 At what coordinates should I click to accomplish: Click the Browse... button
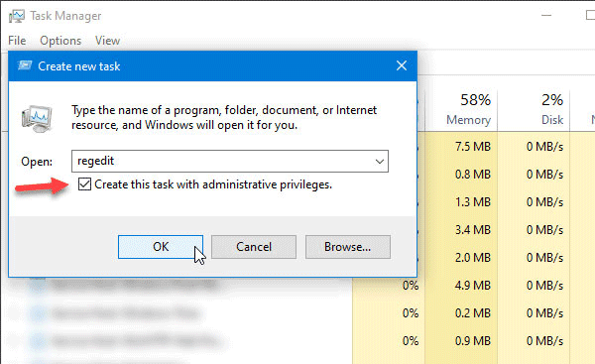click(348, 247)
